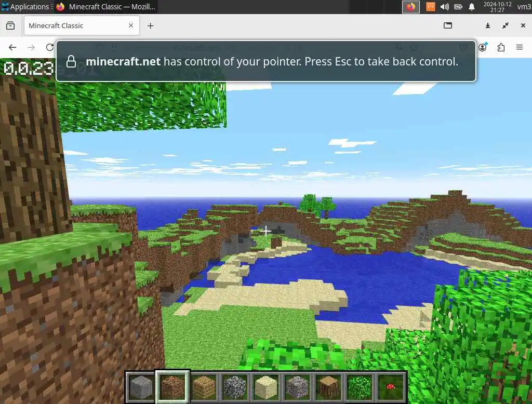Select the cobblestone hotbar slot
The height and width of the screenshot is (404, 532).
click(x=235, y=387)
